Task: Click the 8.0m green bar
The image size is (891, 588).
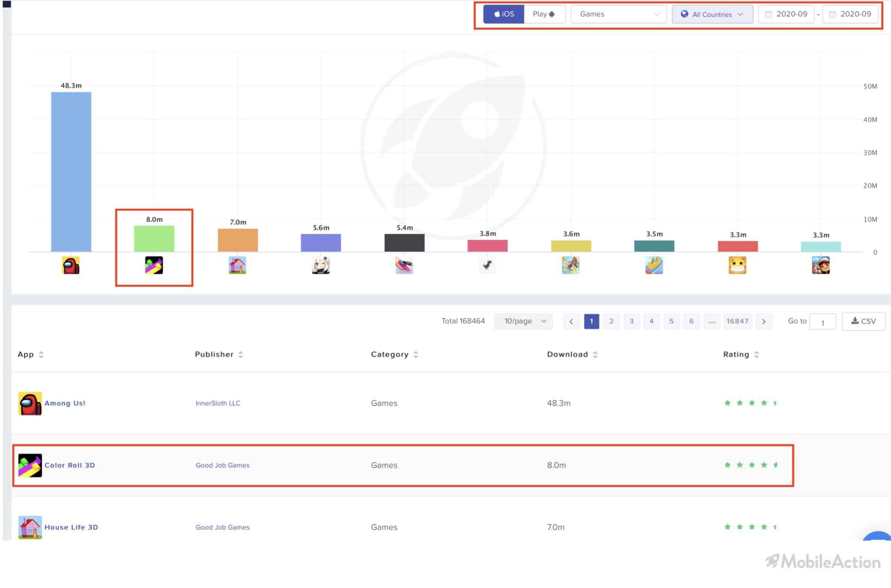Action: 154,239
